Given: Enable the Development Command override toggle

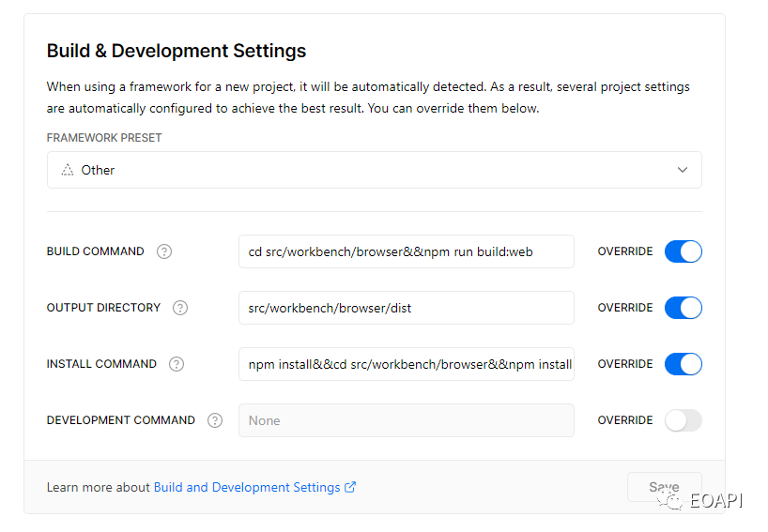Looking at the screenshot, I should [x=684, y=420].
